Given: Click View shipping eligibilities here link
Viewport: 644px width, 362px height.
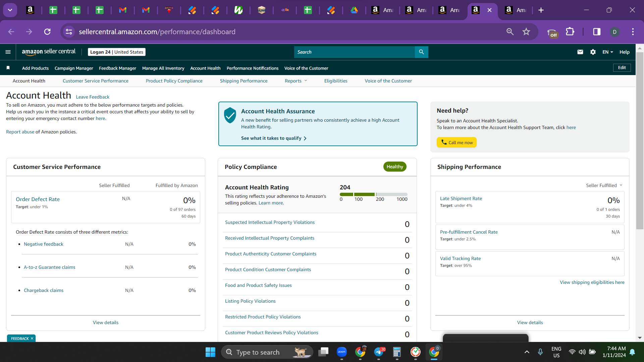Looking at the screenshot, I should tap(592, 282).
